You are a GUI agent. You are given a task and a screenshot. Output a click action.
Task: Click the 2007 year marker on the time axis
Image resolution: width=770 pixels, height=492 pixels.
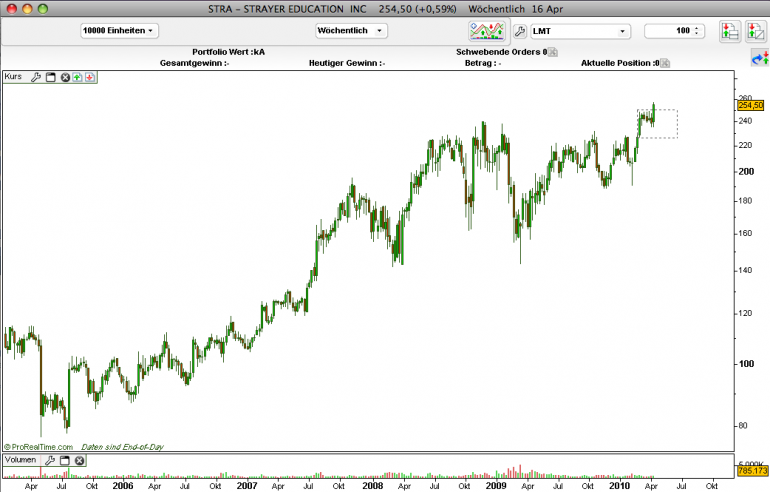tap(247, 486)
